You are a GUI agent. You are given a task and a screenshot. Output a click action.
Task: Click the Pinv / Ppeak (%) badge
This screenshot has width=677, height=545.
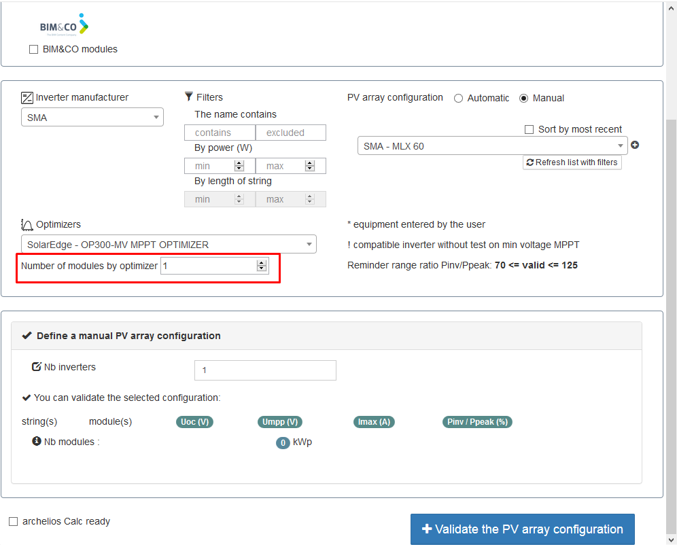coord(477,422)
